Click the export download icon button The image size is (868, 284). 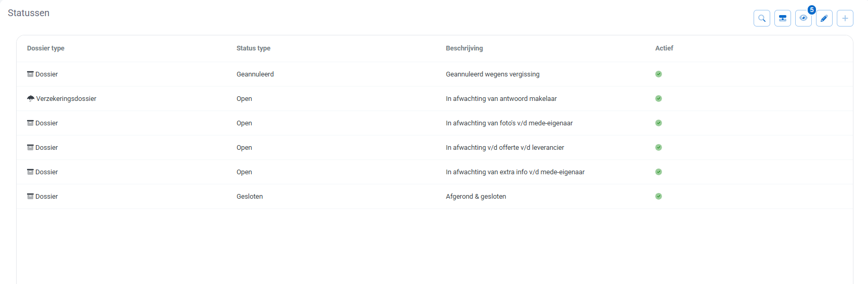[x=782, y=18]
